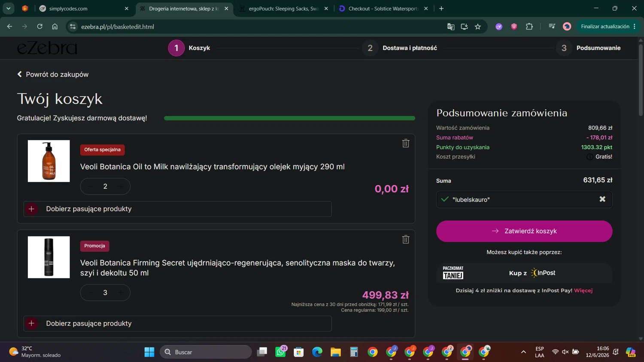Delete the Veoli Botanica Oil to Milk item

tap(406, 143)
